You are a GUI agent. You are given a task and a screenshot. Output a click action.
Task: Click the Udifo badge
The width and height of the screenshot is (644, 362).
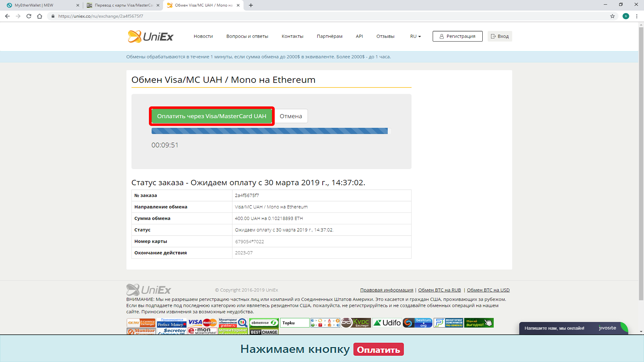[x=387, y=323]
